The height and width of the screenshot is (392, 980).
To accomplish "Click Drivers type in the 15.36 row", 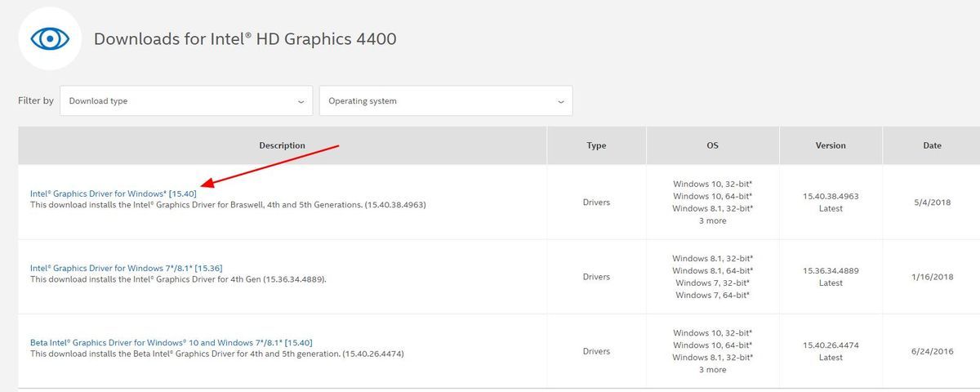I will 596,277.
